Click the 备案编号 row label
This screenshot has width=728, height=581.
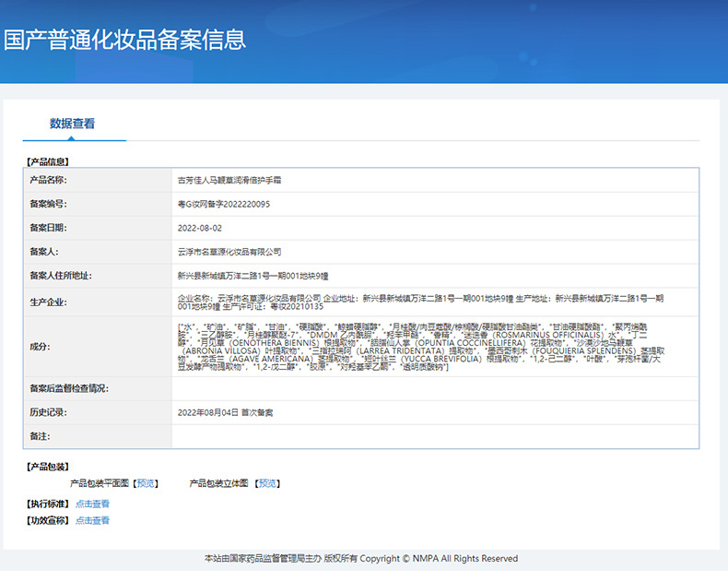[48, 204]
